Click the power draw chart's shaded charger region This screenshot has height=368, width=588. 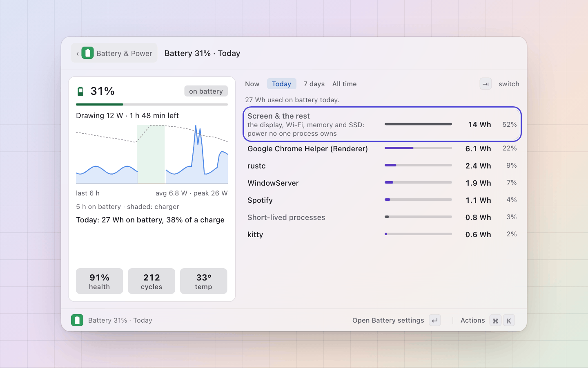coord(151,154)
